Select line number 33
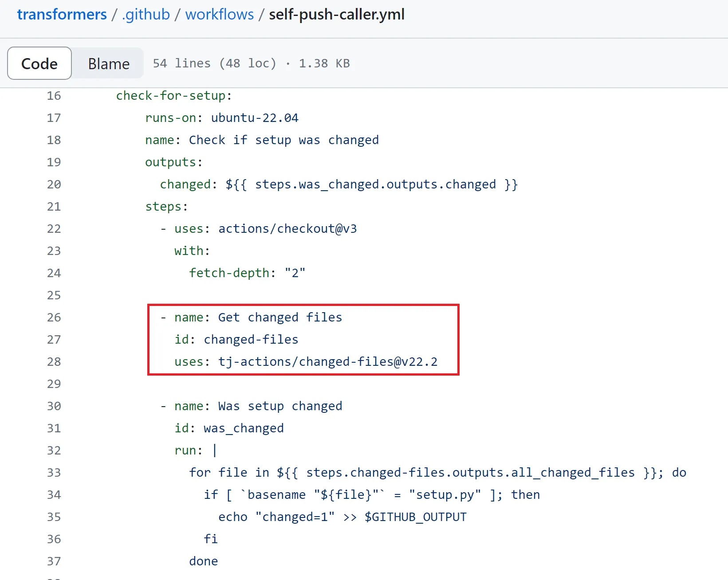The width and height of the screenshot is (728, 580). click(54, 473)
